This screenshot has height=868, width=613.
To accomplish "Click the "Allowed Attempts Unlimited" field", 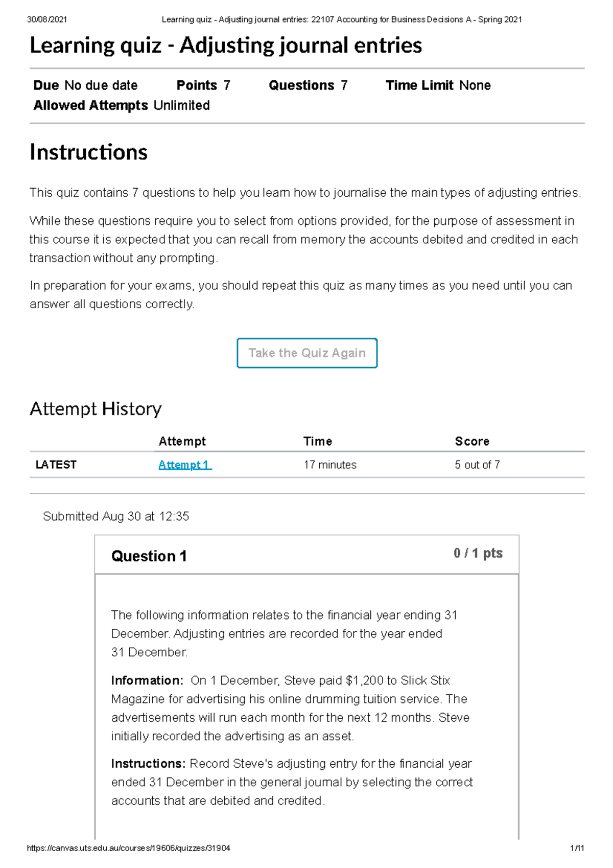I will 121,106.
